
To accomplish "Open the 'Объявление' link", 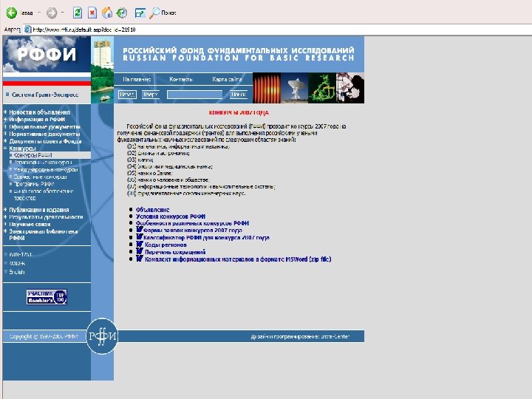I will [153, 210].
